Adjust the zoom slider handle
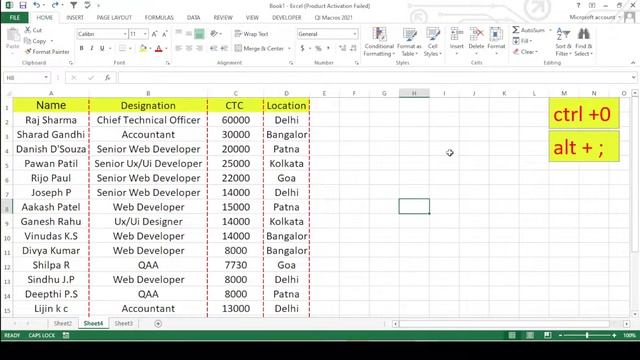This screenshot has height=360, width=640. click(587, 335)
